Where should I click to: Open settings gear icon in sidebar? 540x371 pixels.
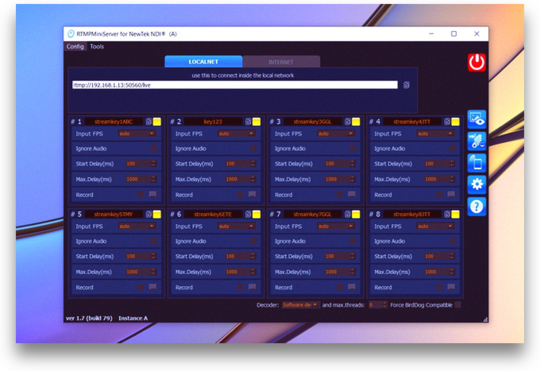(477, 184)
